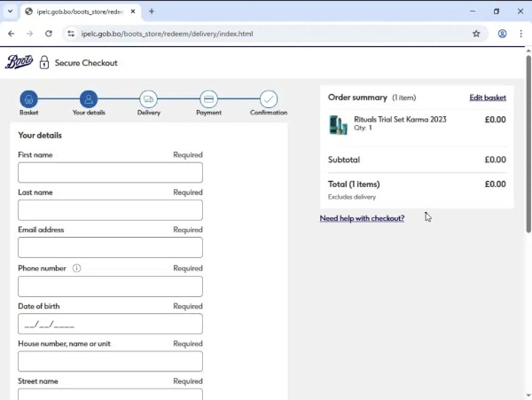This screenshot has width=532, height=400.
Task: Click the Rituals Trial Set product thumbnail
Action: click(x=339, y=125)
